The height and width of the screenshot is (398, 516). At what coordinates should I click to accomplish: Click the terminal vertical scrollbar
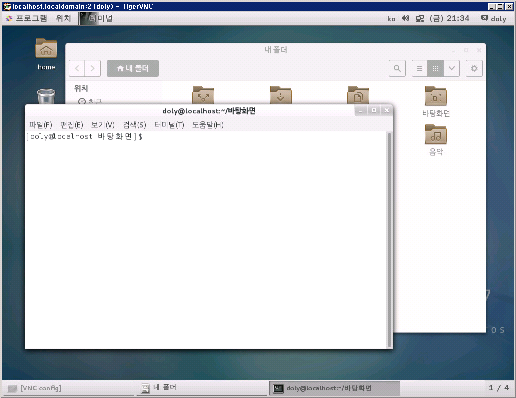click(x=389, y=239)
